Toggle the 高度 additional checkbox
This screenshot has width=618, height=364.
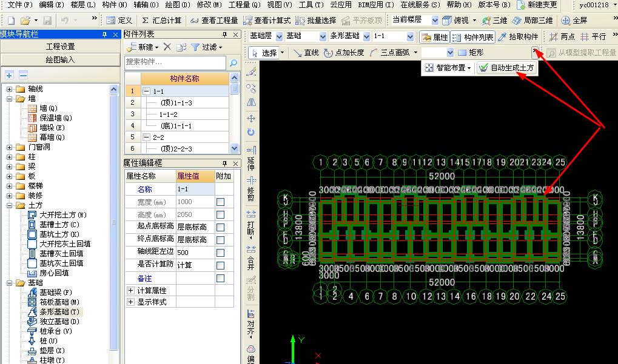pos(221,214)
